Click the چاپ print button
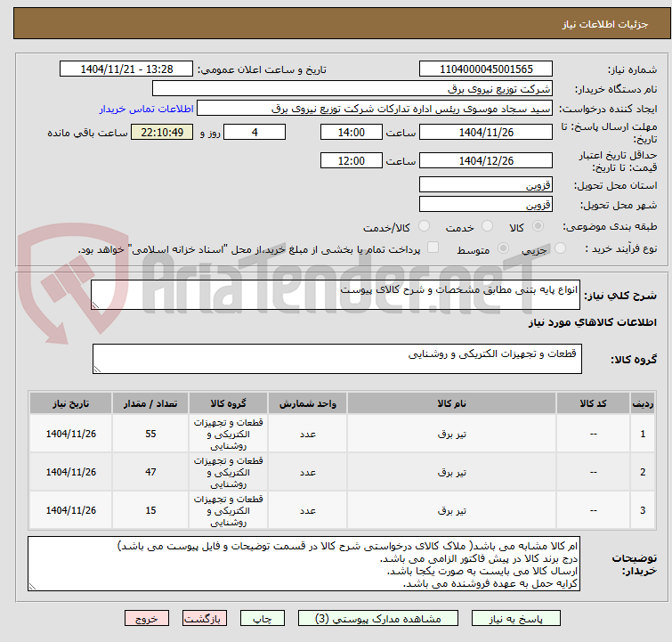The image size is (672, 642). coord(263,619)
